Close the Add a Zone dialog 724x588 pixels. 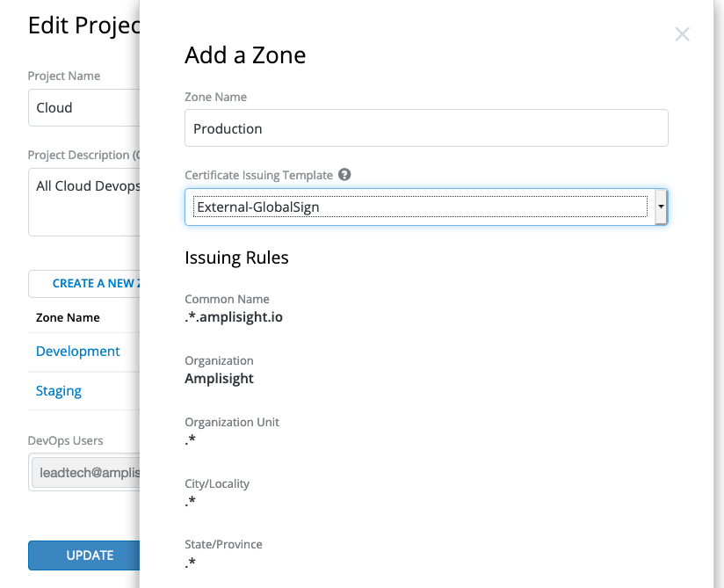682,34
